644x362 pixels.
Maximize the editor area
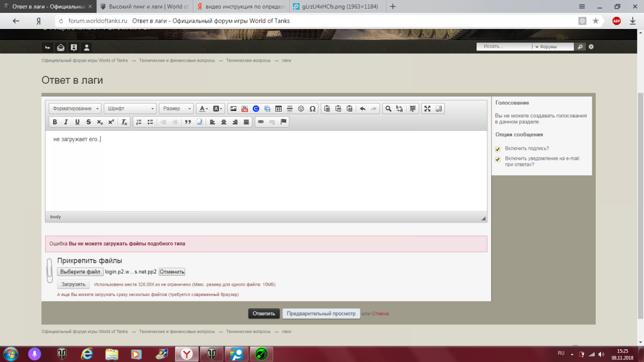coord(428,108)
